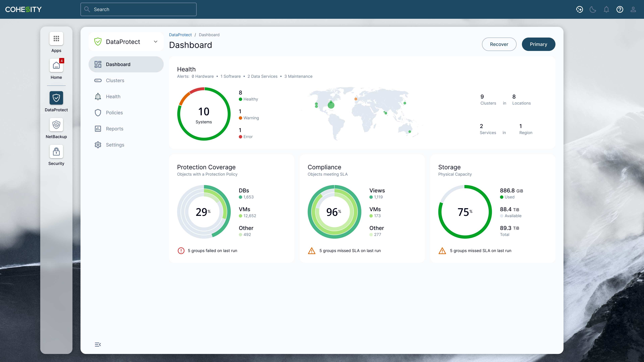Open the Apps grid launcher

56,39
